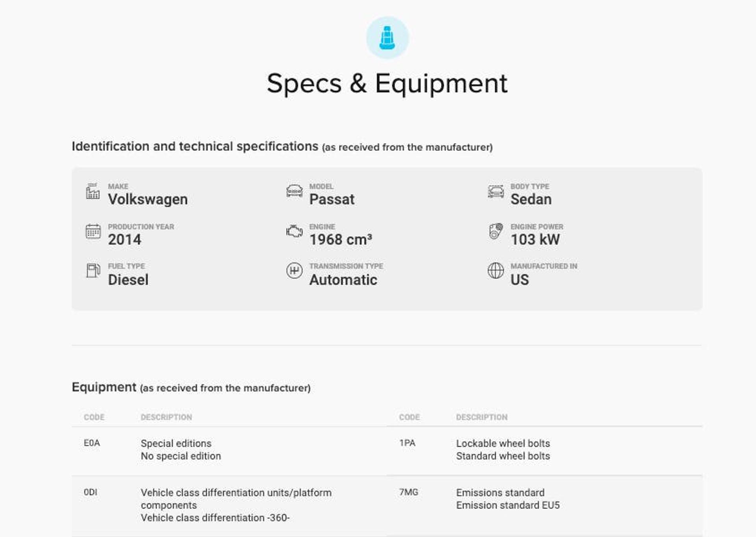This screenshot has height=537, width=756.
Task: Click the Automatic transmission value
Action: point(343,280)
